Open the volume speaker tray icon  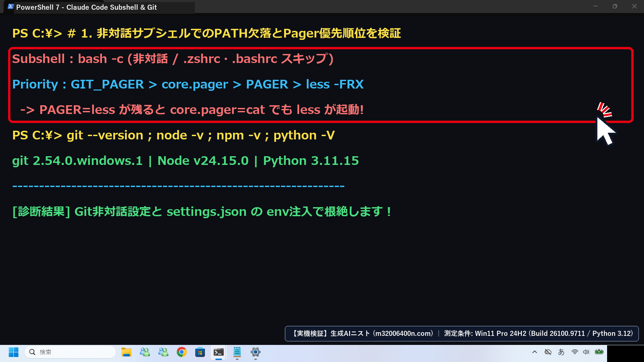pyautogui.click(x=586, y=352)
